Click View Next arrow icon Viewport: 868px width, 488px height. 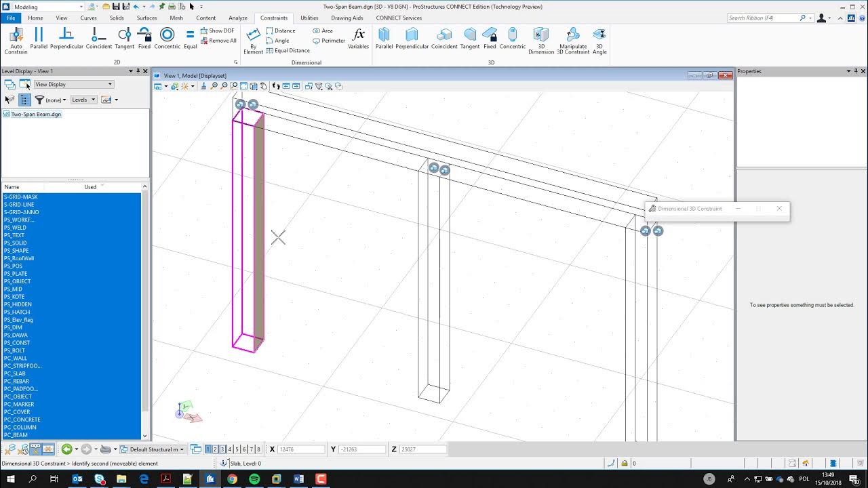click(x=296, y=86)
